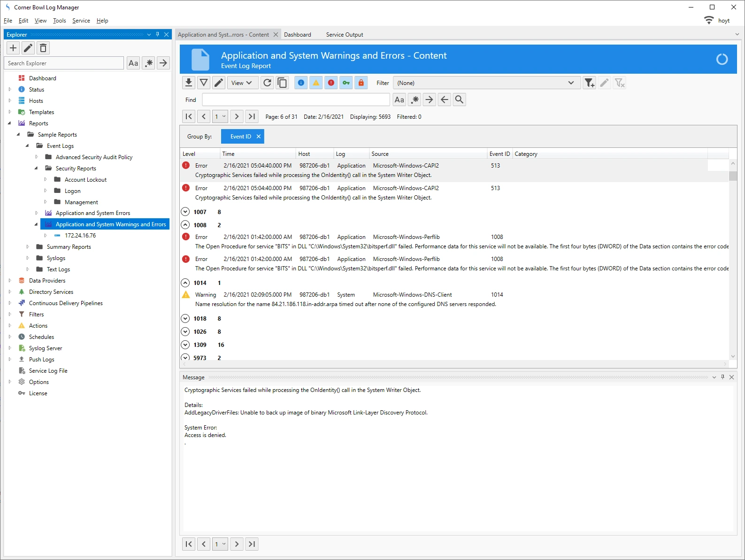Click the vertical scrollbar thumb in event list
Image resolution: width=745 pixels, height=560 pixels.
[x=733, y=176]
